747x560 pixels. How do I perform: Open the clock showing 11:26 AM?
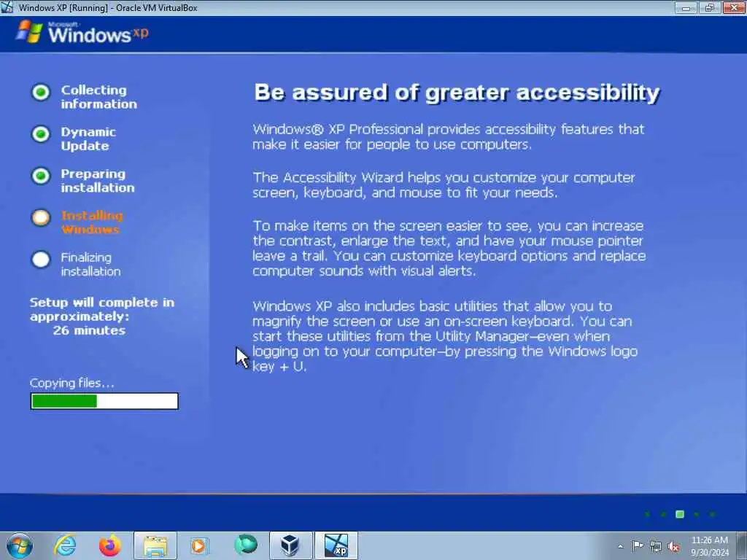pos(710,546)
